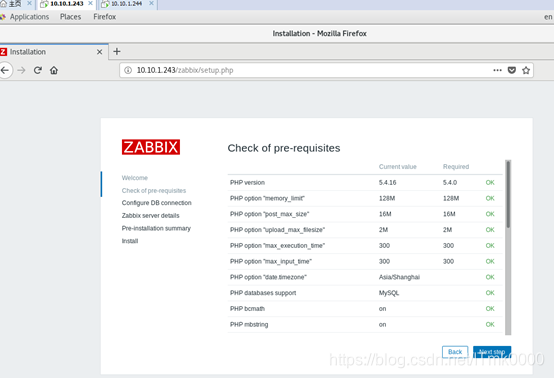Click the PHP bcmath row label
Viewport: 554px width, 378px height.
[247, 309]
